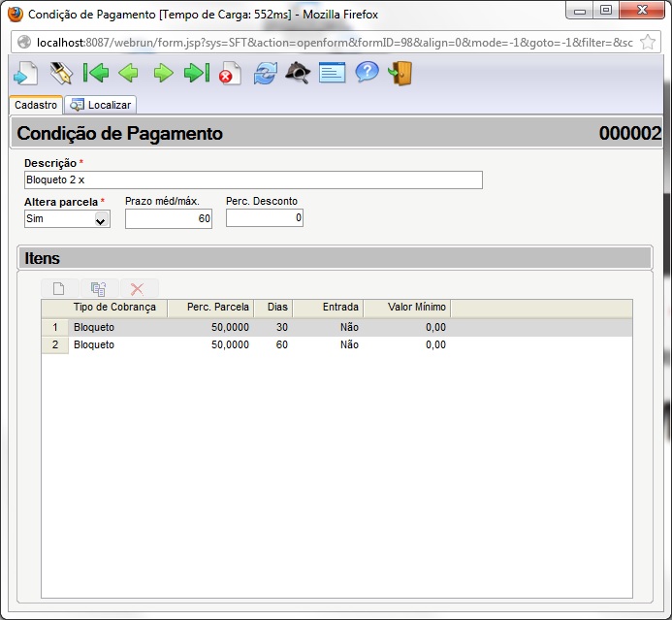Viewport: 672px width, 620px height.
Task: Open the Altera parcela dropdown
Action: coord(67,219)
